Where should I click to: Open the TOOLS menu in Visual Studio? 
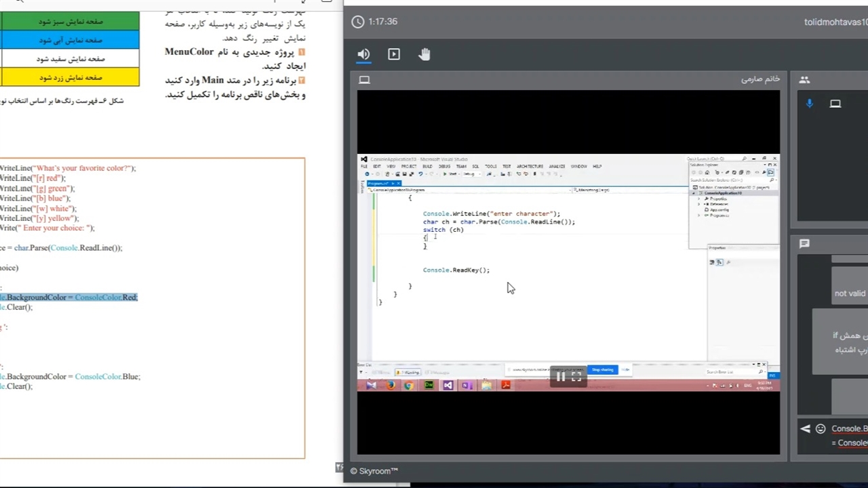pyautogui.click(x=490, y=166)
